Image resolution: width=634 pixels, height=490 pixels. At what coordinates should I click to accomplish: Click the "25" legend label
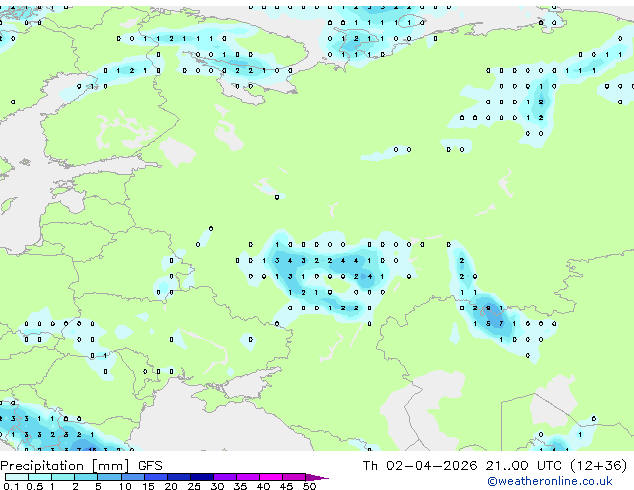(x=194, y=486)
